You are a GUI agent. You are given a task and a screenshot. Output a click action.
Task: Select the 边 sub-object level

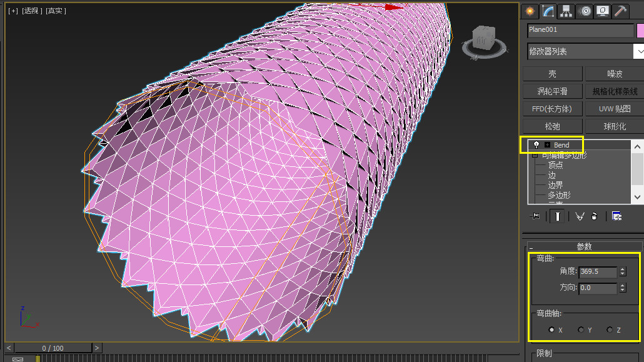point(551,175)
